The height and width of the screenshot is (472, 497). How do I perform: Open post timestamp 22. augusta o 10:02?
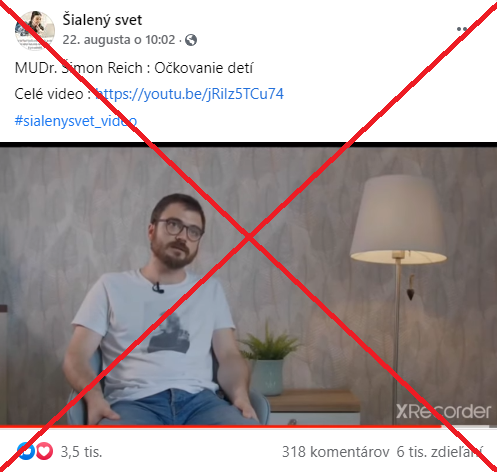coord(119,40)
